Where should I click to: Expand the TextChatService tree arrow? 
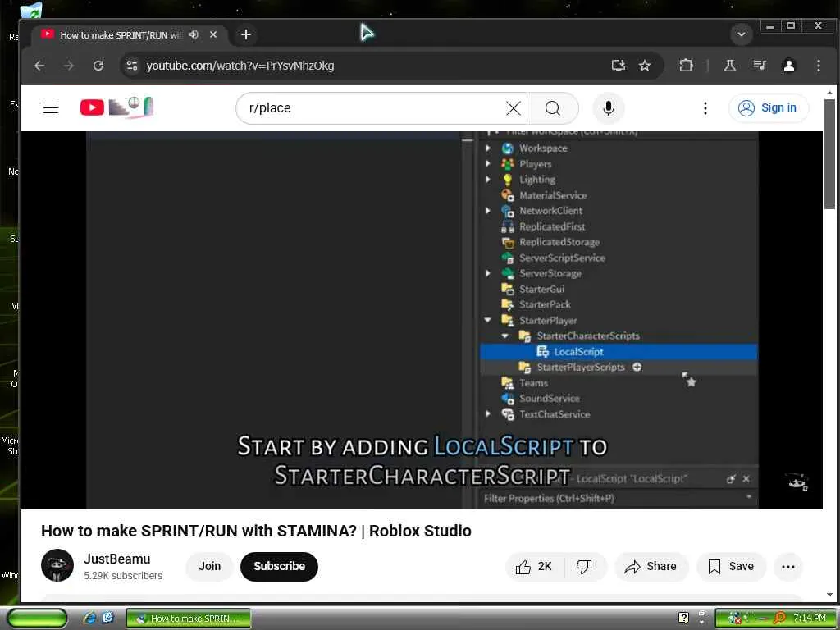(488, 414)
